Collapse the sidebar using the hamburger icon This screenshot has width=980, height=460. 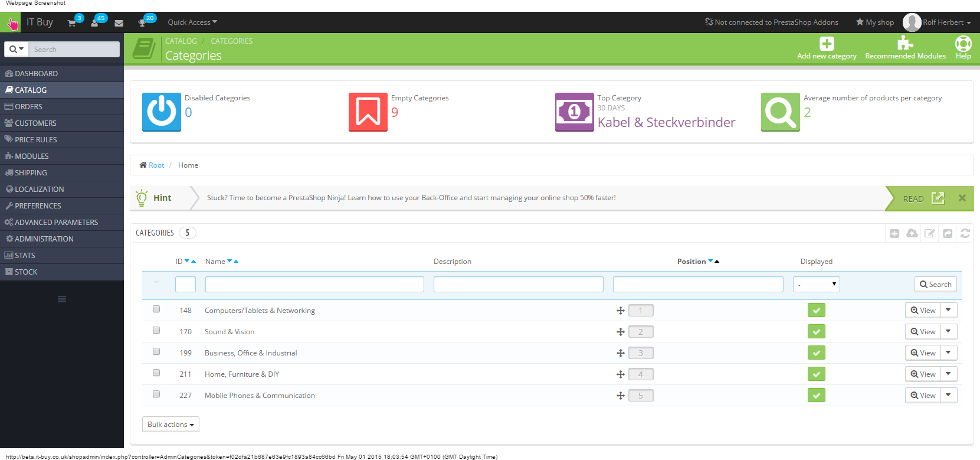click(62, 299)
